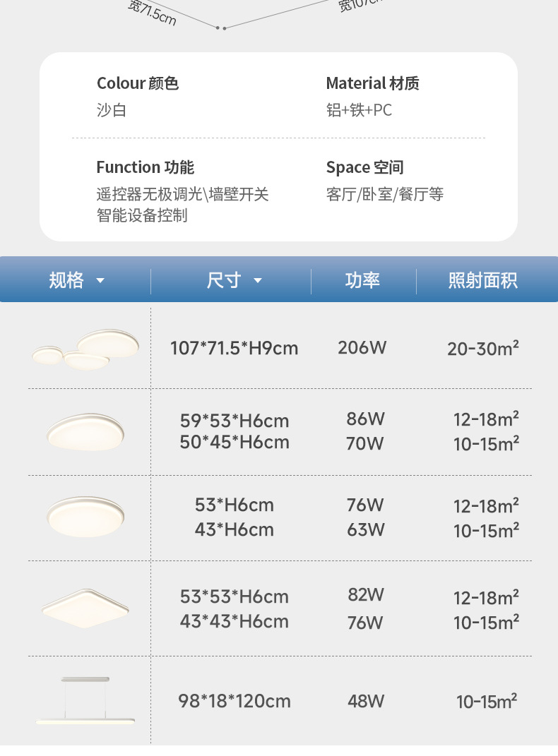Screen dimensions: 558x756
Task: Click the 98*18*120cm size entry
Action: coord(235,701)
